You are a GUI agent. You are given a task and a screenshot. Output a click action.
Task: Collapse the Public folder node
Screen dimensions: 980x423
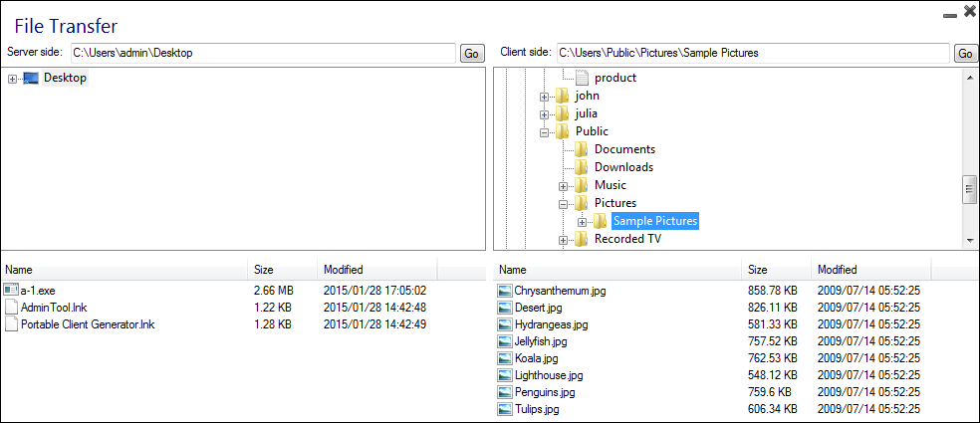click(545, 132)
